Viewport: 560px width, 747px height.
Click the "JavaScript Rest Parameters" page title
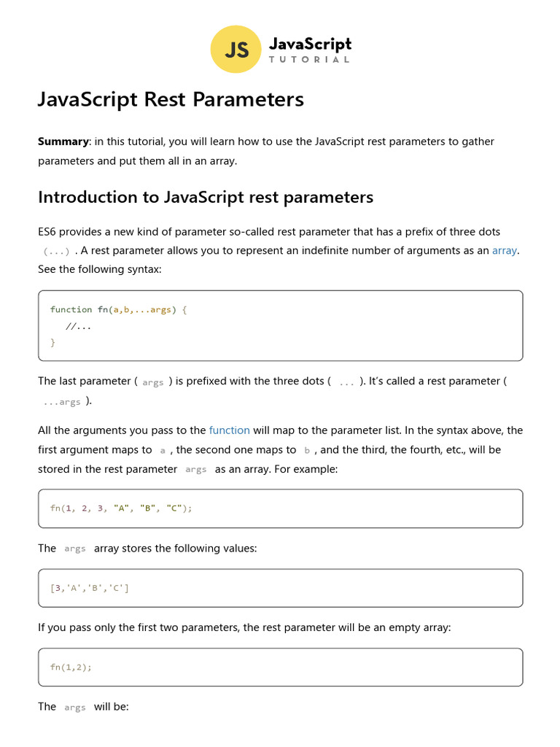point(171,99)
